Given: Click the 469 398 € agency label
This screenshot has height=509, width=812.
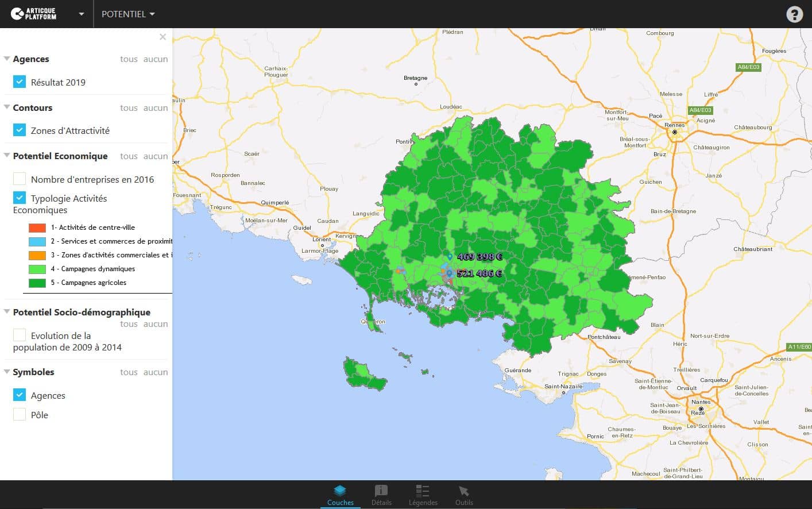Looking at the screenshot, I should (x=480, y=257).
